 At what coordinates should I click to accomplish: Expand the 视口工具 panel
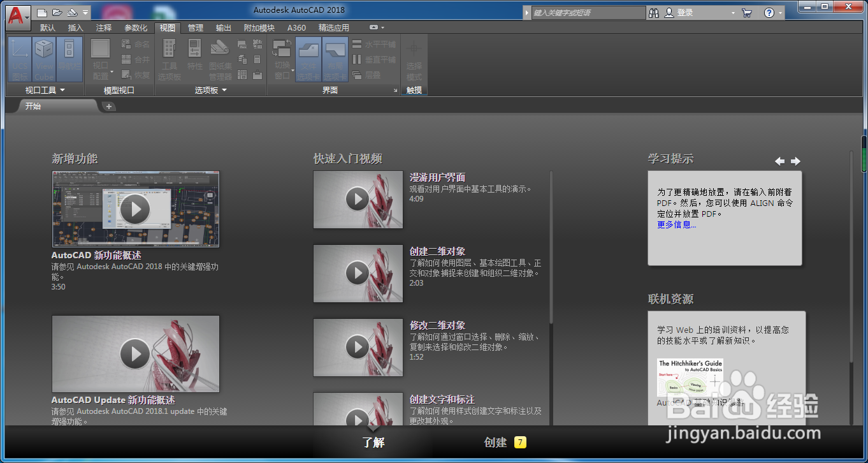[45, 91]
